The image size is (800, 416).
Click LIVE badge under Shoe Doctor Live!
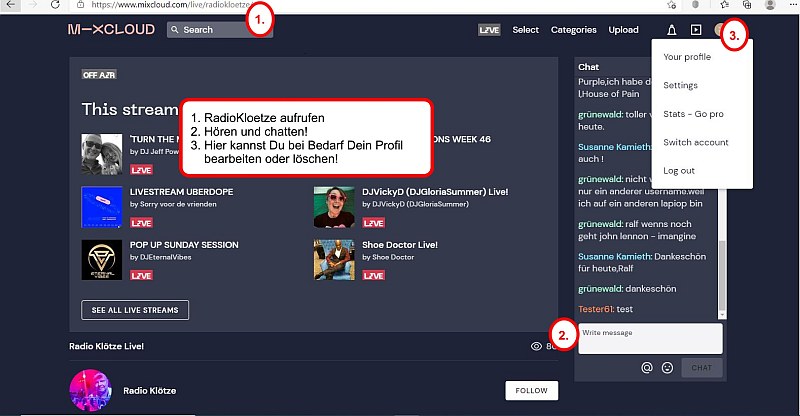pos(373,276)
